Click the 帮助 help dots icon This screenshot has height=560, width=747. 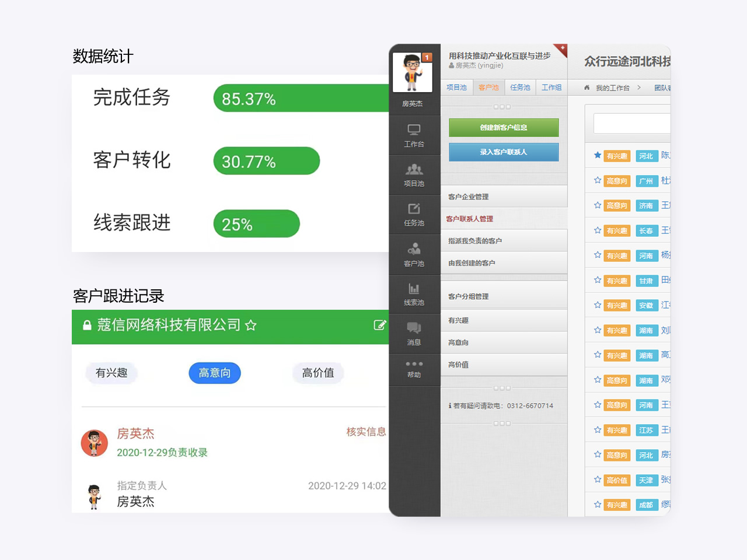[414, 367]
